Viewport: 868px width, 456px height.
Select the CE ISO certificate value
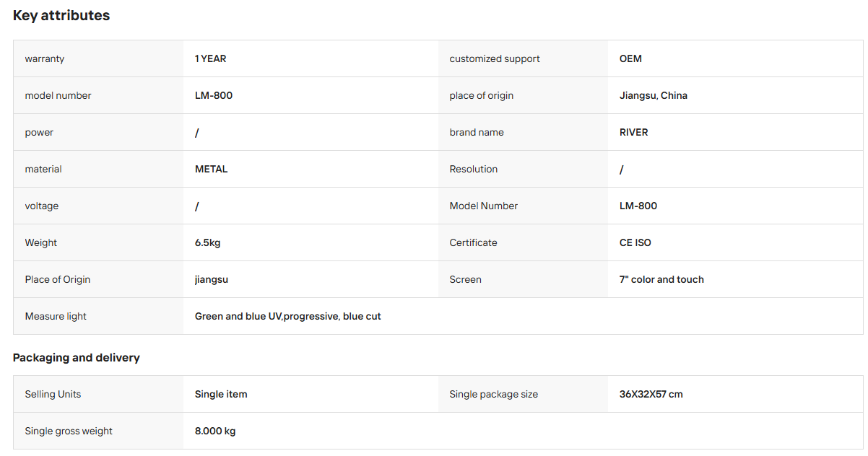pos(635,242)
